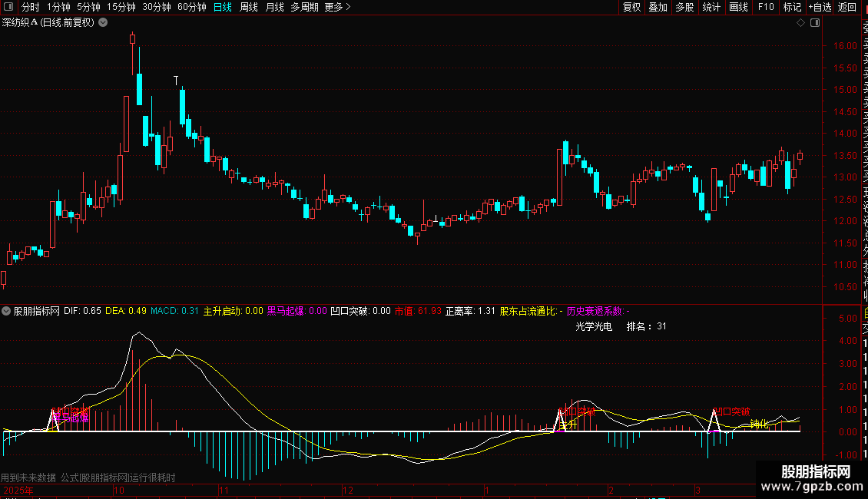Click the 光学光电 sector label

click(x=594, y=326)
